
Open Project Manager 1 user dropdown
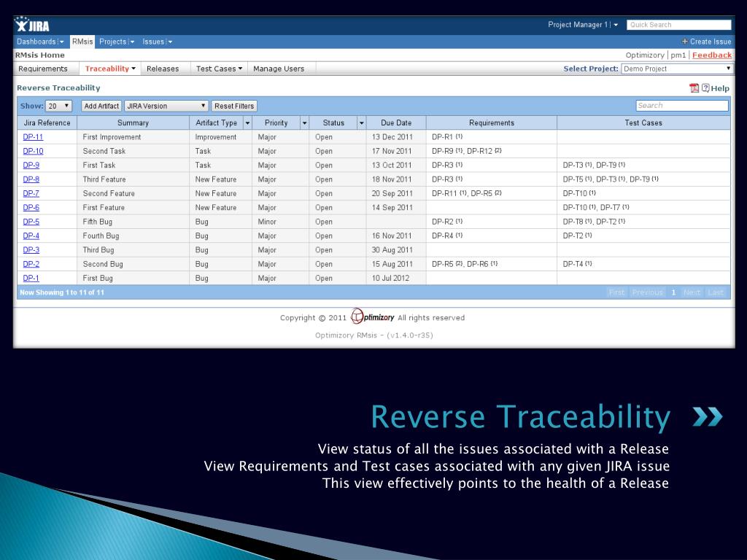(x=583, y=25)
